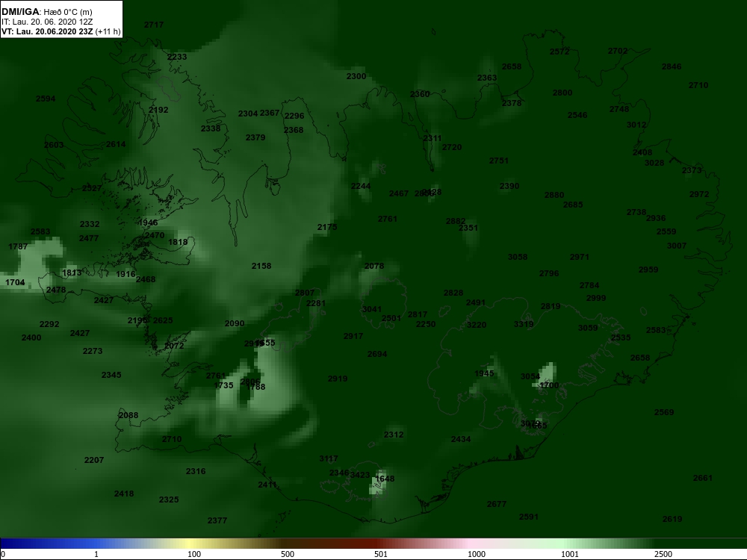Select the map value 2999
Image resolution: width=747 pixels, height=560 pixels.
(x=596, y=298)
